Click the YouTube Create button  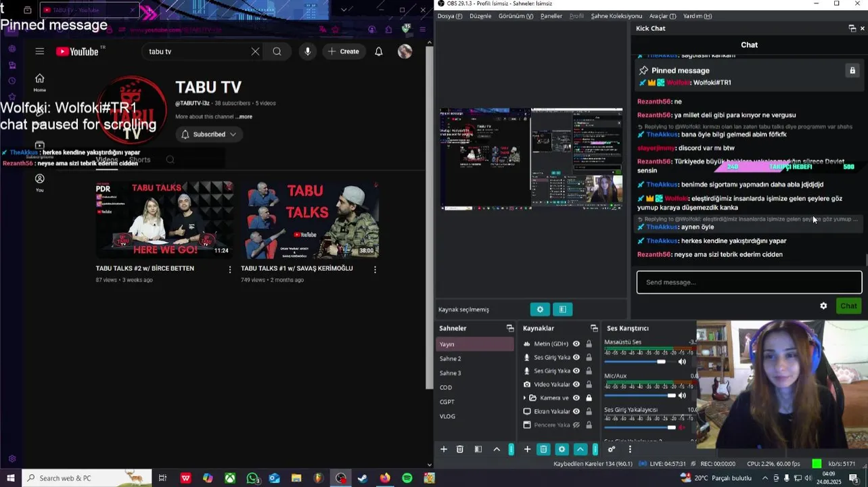(x=344, y=51)
